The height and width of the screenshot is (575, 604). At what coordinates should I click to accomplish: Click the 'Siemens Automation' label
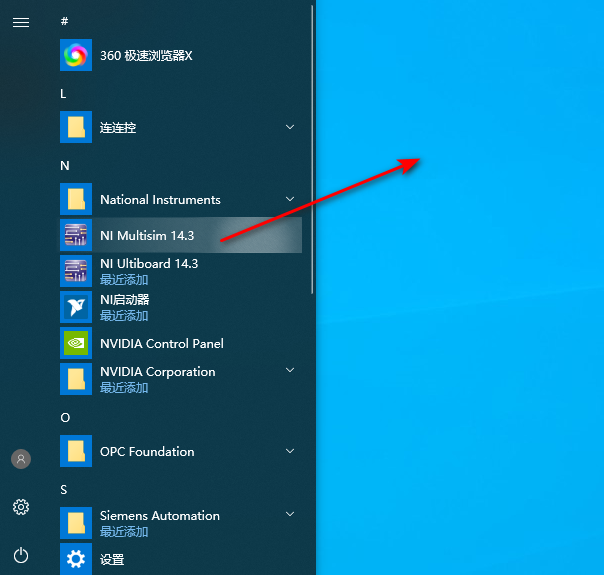[x=160, y=516]
